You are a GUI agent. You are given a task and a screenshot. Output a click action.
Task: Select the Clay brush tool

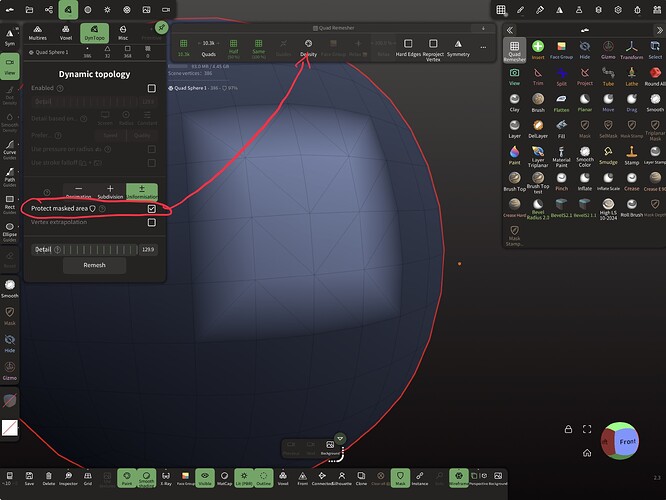[x=514, y=102]
